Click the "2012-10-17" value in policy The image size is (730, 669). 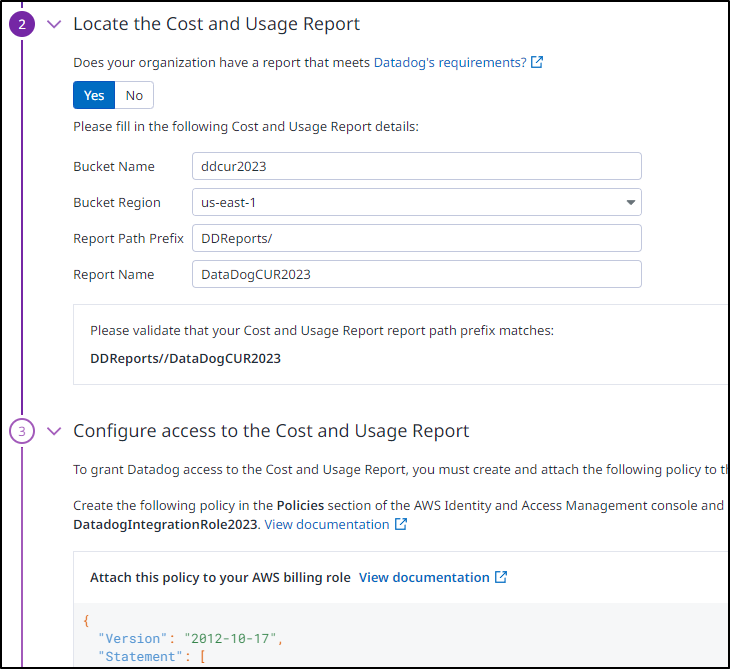[230, 638]
